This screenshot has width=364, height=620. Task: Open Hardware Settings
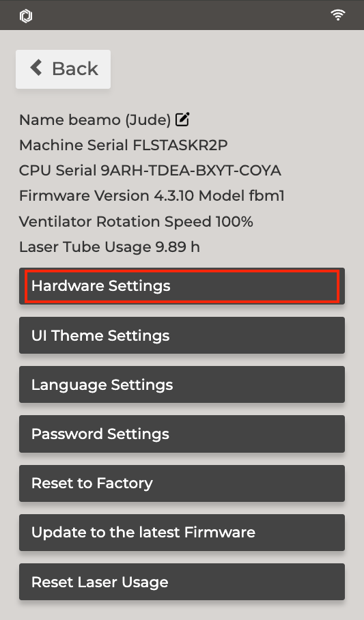tap(182, 286)
